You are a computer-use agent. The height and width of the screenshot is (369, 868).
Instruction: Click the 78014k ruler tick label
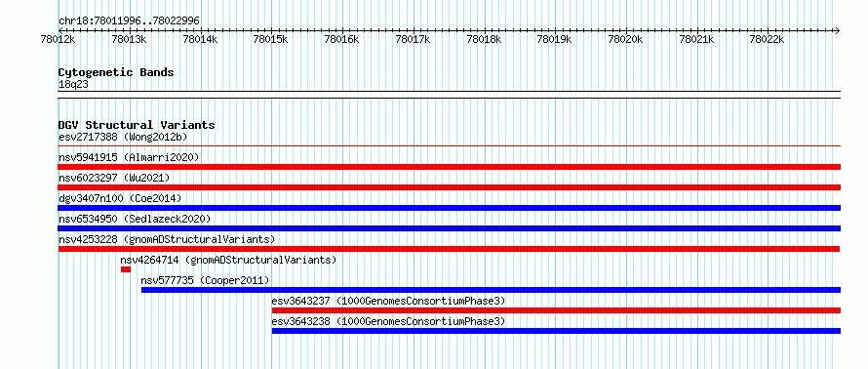tap(200, 39)
